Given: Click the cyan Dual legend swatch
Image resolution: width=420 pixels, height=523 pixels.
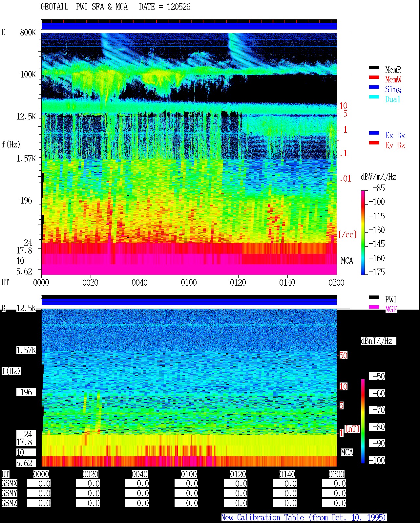Looking at the screenshot, I should point(374,97).
